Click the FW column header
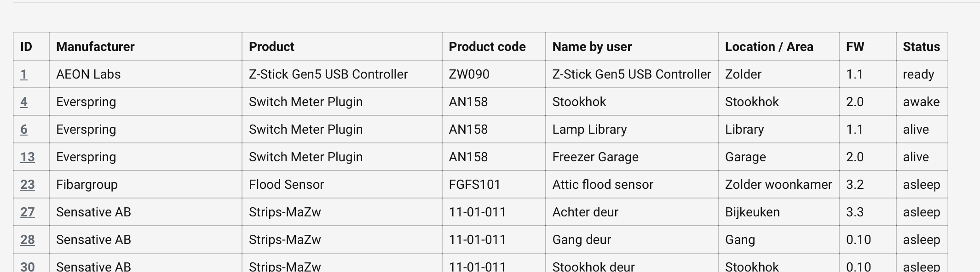Viewport: 980px width, 272px height. tap(855, 47)
